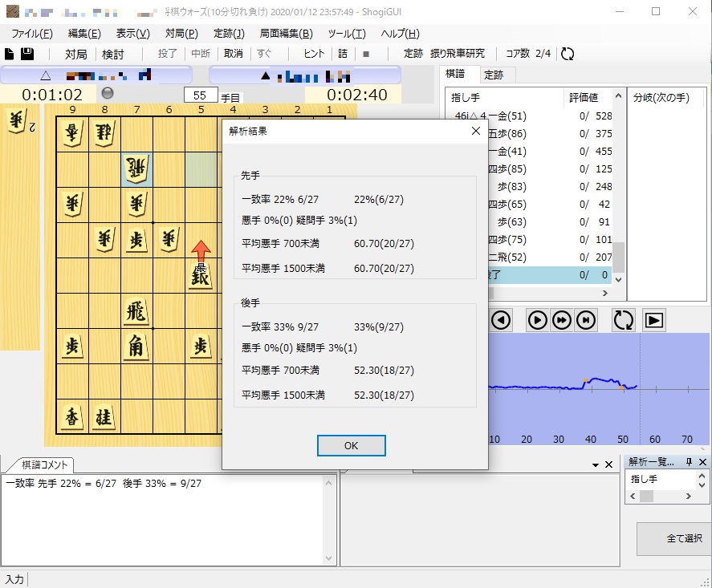Image resolution: width=712 pixels, height=588 pixels.
Task: Click the 詰 toolbar button
Action: 343,54
